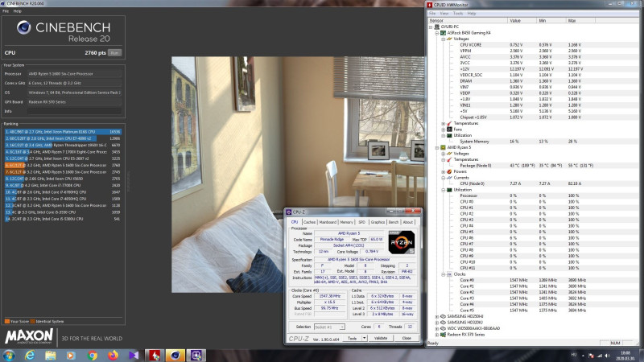
Task: Click the Cinebench Info field
Action: click(74, 111)
